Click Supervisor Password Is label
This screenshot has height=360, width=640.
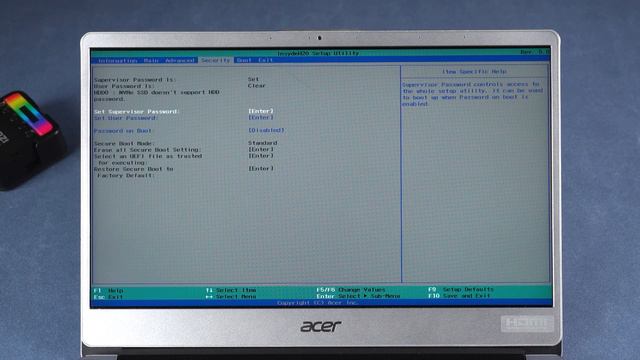(x=135, y=80)
